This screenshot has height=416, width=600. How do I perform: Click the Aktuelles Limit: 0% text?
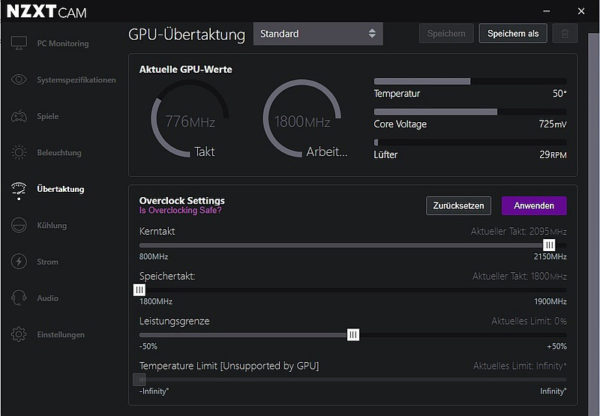point(529,321)
